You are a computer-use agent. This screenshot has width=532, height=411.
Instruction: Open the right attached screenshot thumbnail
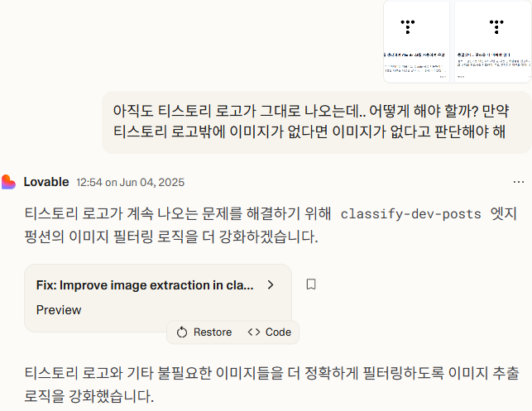[492, 41]
